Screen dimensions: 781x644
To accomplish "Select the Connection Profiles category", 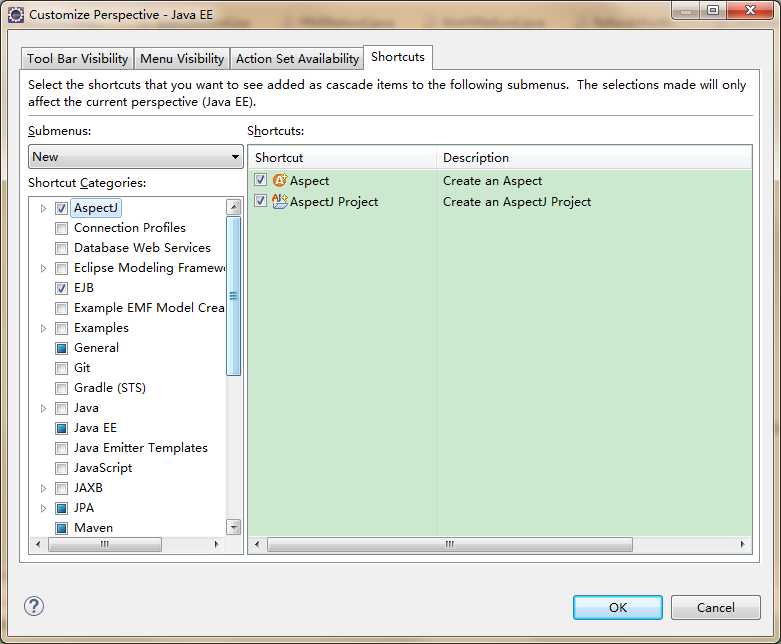I will click(130, 228).
